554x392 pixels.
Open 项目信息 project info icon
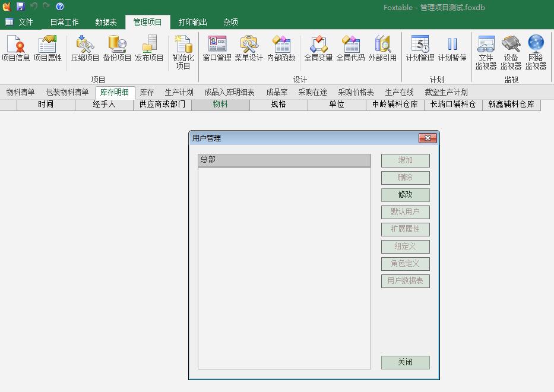coord(15,49)
